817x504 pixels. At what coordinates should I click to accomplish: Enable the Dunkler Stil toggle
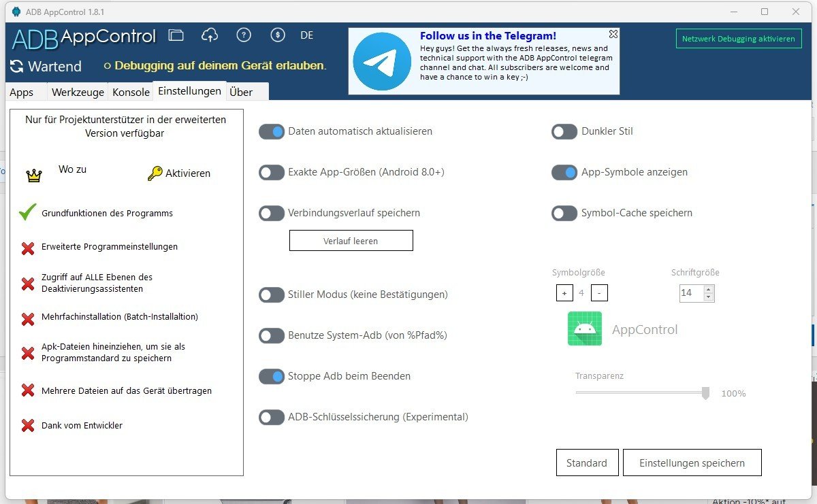[564, 132]
